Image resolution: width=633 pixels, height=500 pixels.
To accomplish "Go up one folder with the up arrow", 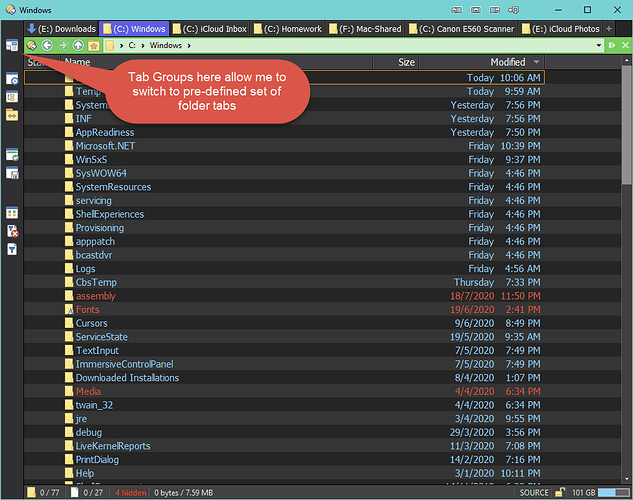I will (x=78, y=45).
